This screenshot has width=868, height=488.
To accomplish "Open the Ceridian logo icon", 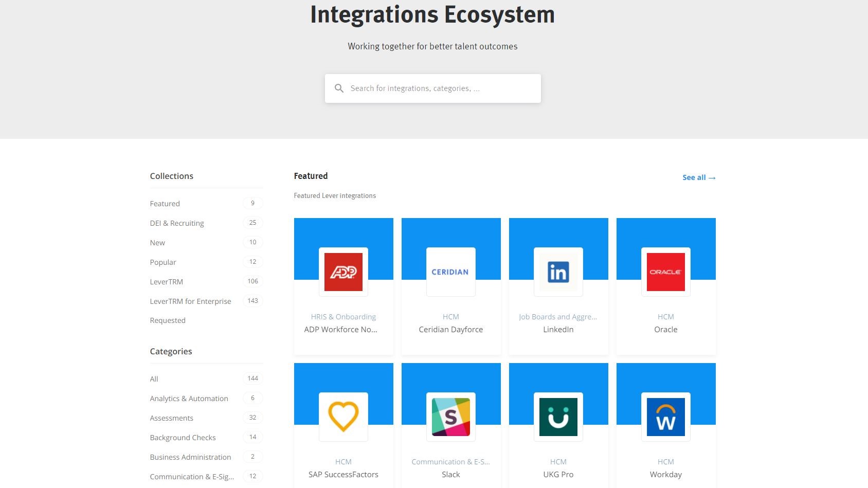I will [x=451, y=272].
